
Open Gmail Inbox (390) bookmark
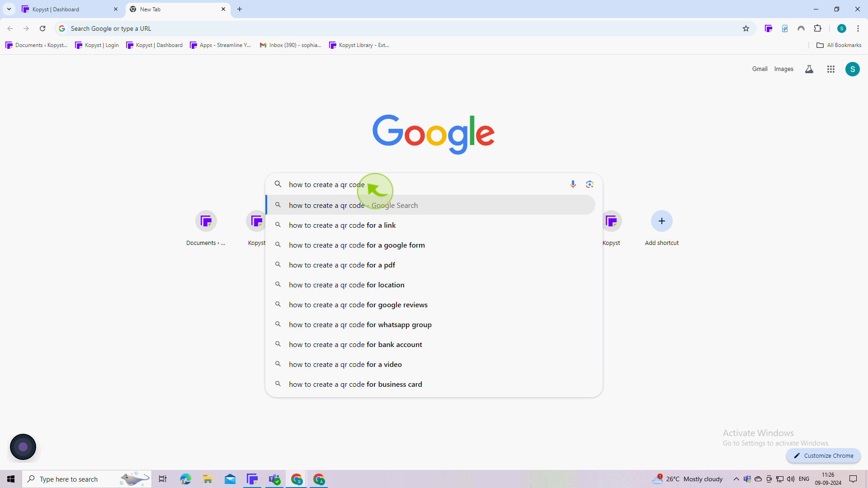(291, 45)
